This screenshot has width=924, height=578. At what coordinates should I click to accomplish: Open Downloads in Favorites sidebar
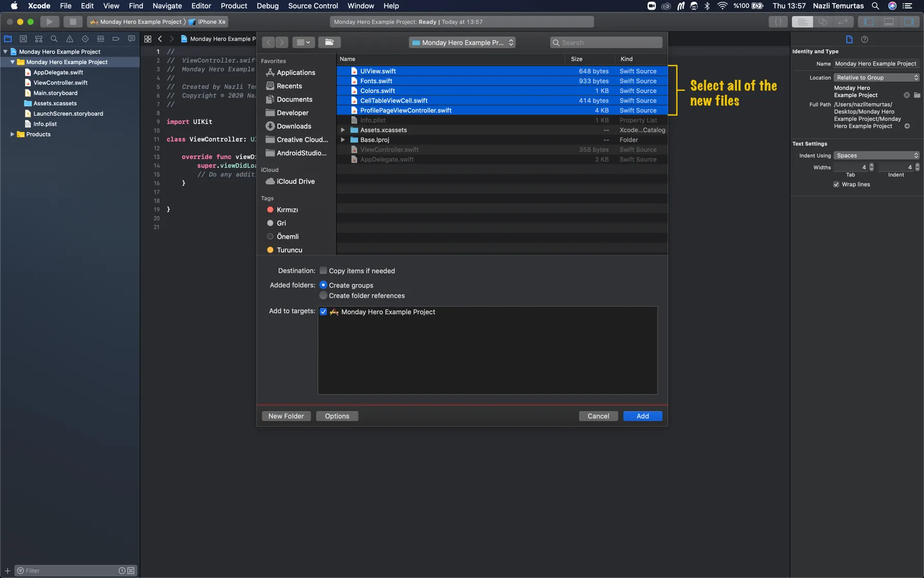pyautogui.click(x=294, y=126)
